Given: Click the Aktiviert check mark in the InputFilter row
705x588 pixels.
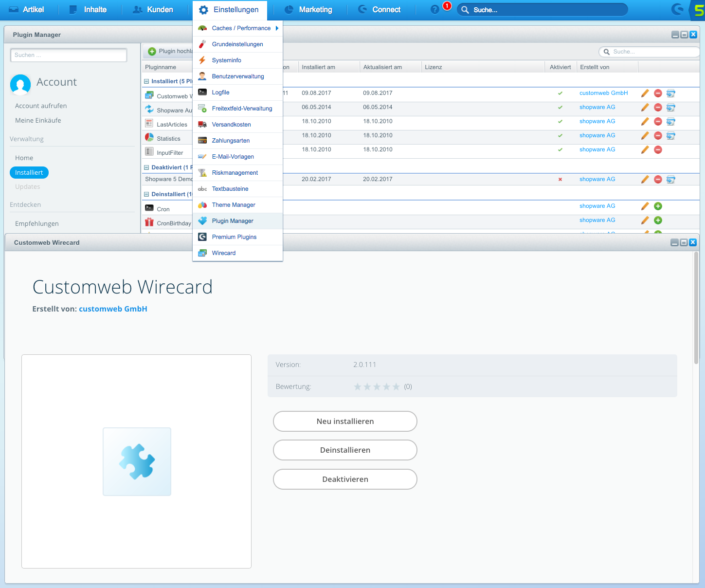Looking at the screenshot, I should [560, 150].
